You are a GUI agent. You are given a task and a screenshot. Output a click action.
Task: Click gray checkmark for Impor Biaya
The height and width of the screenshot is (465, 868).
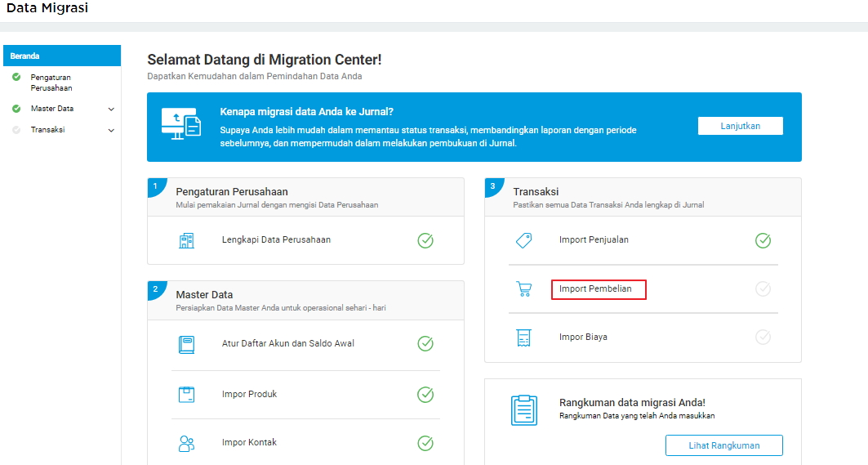[763, 337]
